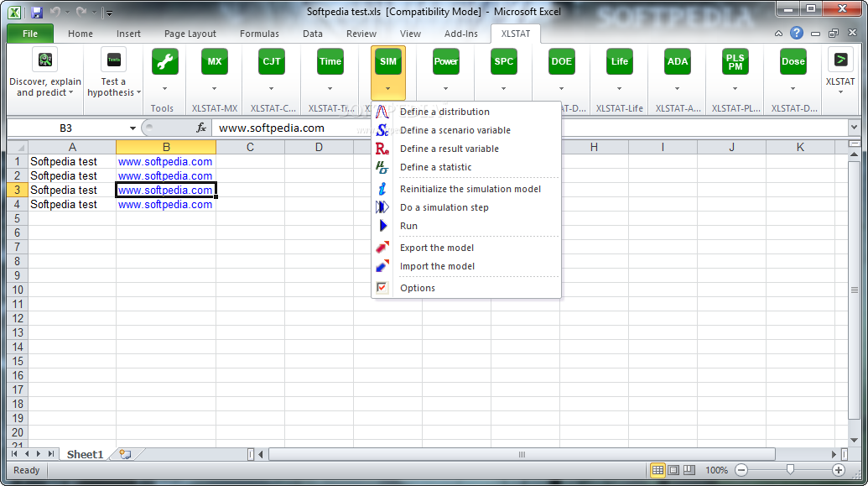Click the insert function fx icon
The image size is (868, 486).
click(x=201, y=128)
